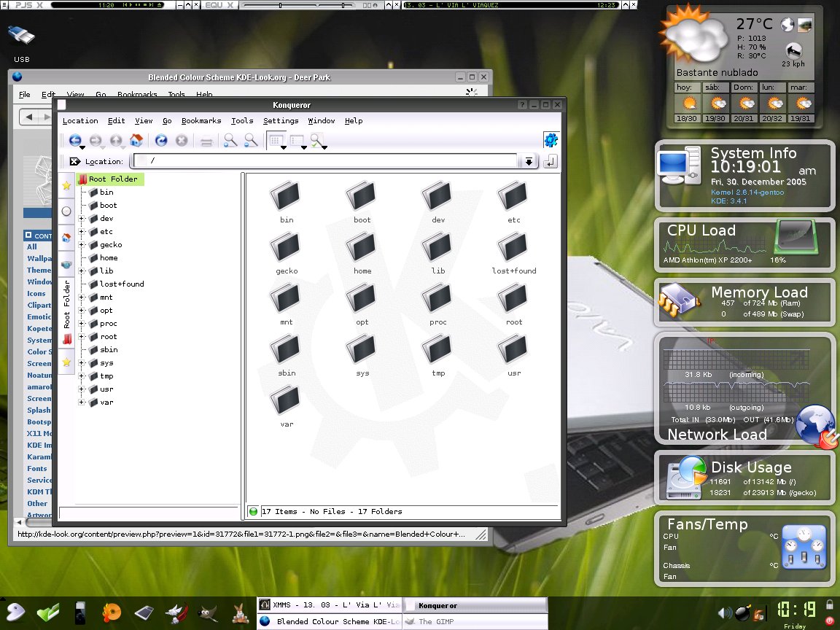The width and height of the screenshot is (840, 630).
Task: Open the Location history dropdown arrow
Action: (x=529, y=161)
